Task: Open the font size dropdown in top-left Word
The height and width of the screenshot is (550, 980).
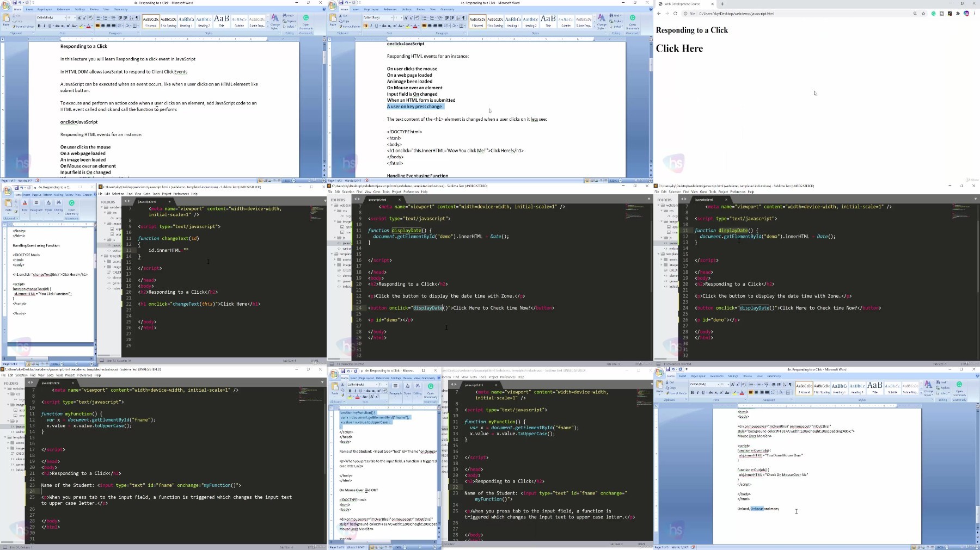Action: [75, 17]
